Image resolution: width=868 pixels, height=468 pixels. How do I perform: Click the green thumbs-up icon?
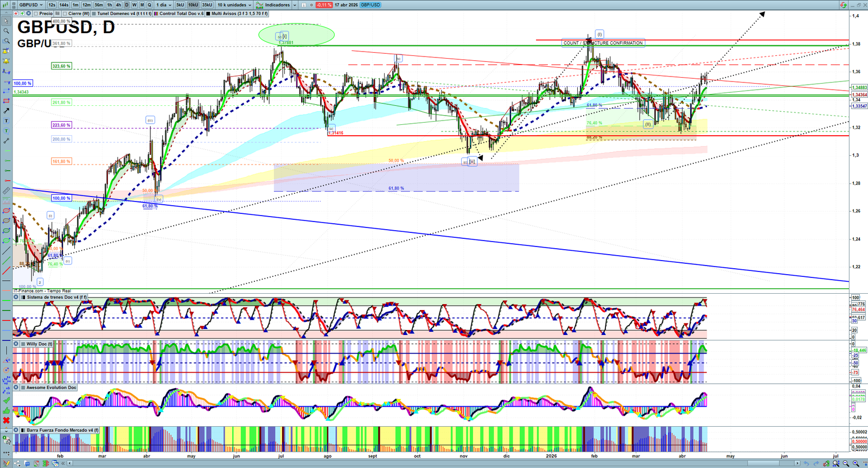pos(6,410)
